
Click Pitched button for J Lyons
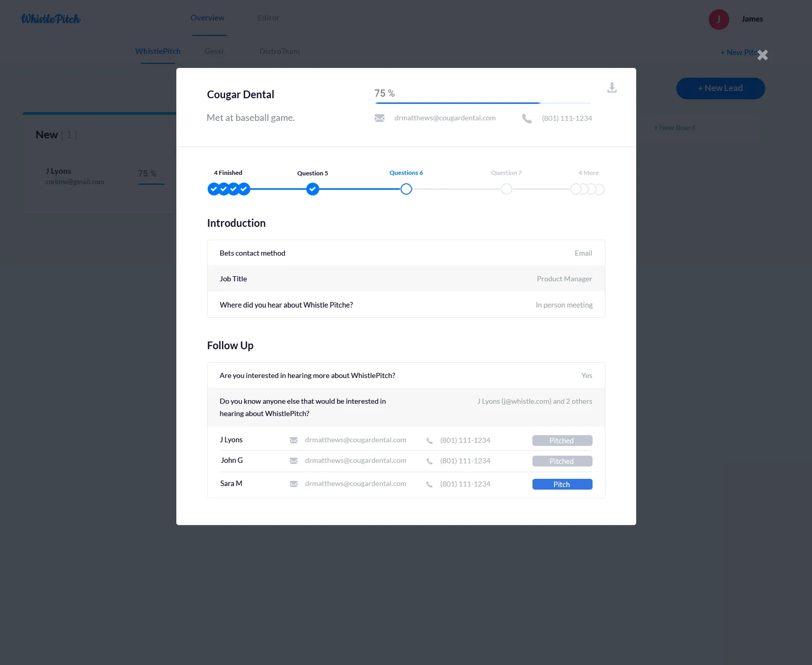(x=562, y=441)
